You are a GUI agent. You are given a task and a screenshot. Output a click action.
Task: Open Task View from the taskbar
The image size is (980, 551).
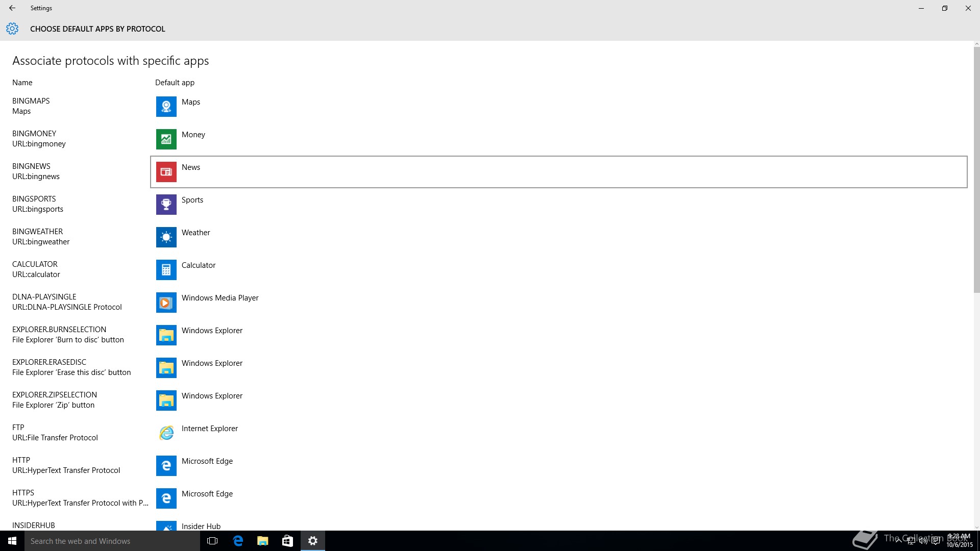tap(212, 541)
